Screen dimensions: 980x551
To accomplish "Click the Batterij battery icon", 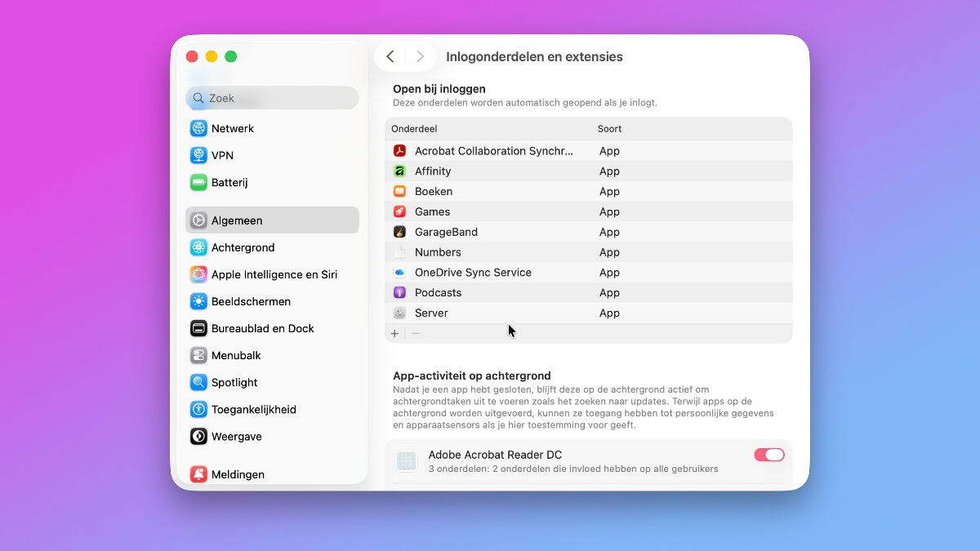I will click(198, 182).
